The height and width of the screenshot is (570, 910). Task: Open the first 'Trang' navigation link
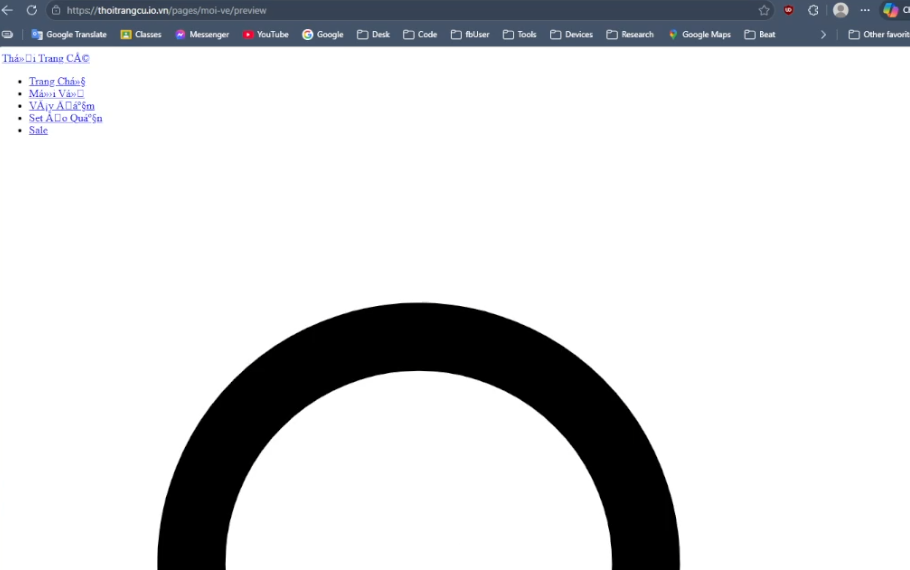coord(57,81)
